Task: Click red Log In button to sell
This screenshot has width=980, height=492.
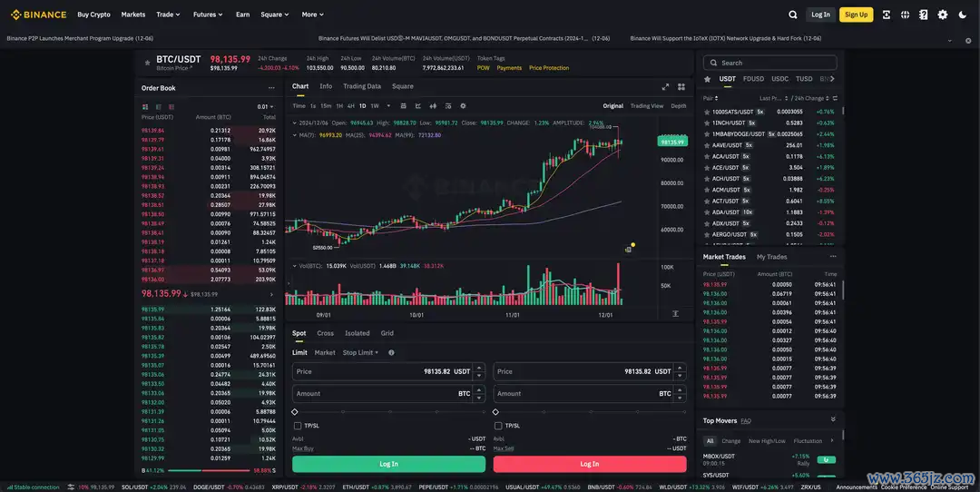Action: pos(590,464)
